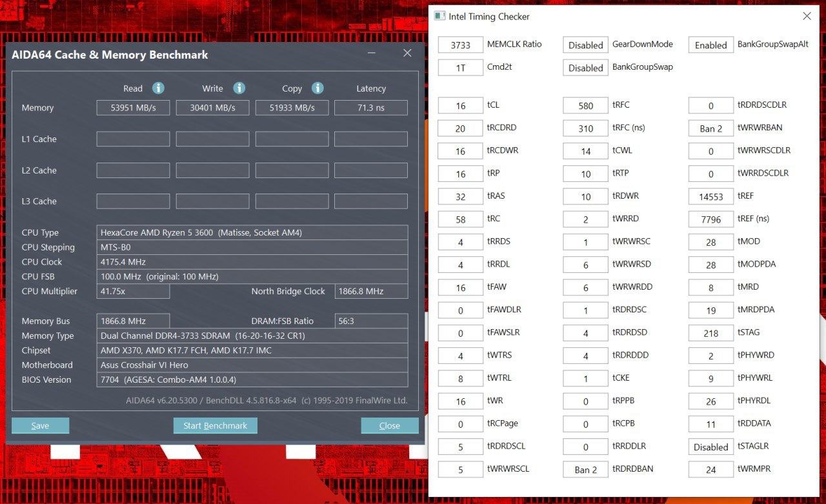Click the L1 Cache Read empty field
The image size is (826, 504).
[133, 139]
